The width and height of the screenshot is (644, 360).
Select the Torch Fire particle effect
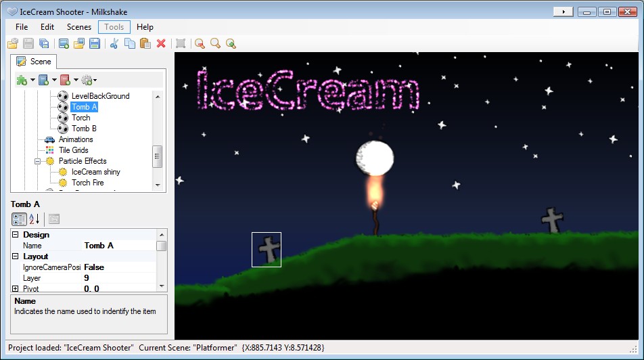tap(87, 183)
